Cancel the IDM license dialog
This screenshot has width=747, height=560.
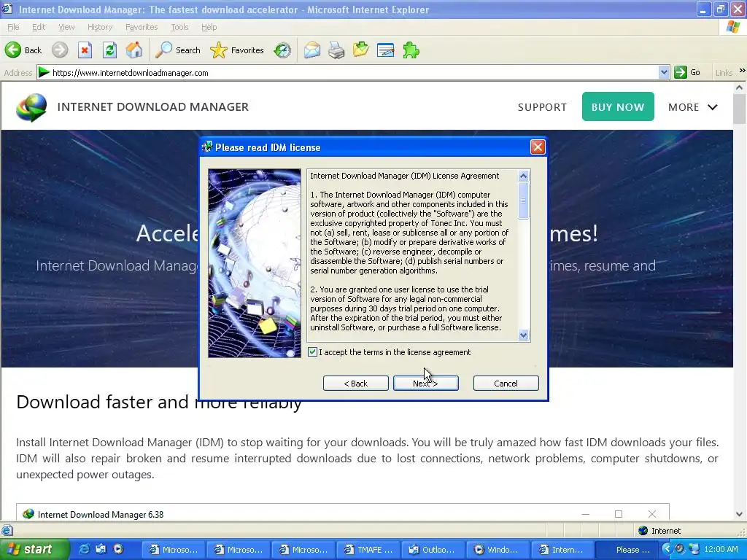tap(506, 384)
